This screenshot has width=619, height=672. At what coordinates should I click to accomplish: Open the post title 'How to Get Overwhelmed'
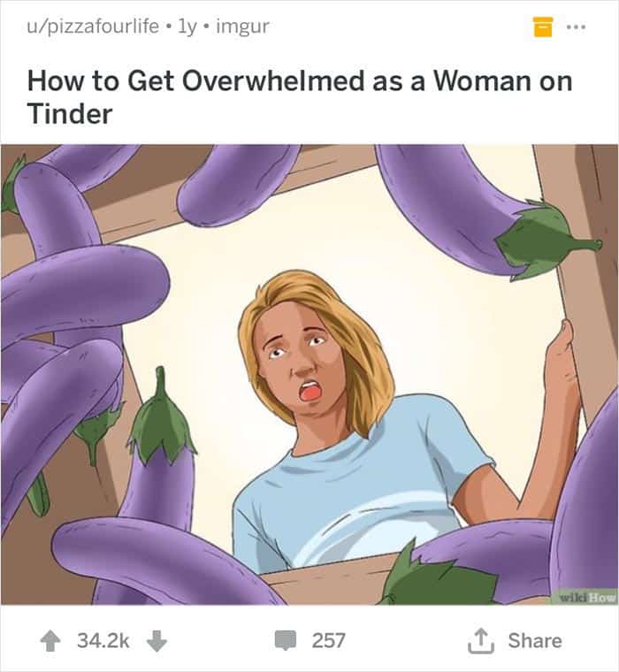click(x=300, y=97)
